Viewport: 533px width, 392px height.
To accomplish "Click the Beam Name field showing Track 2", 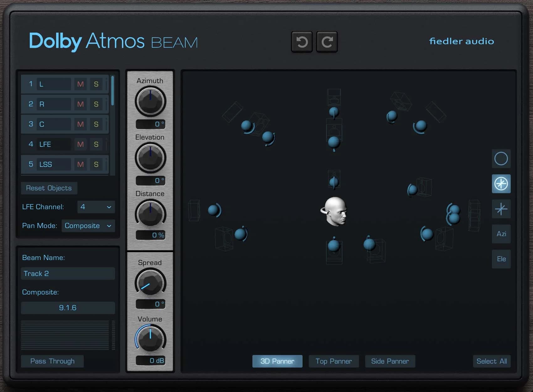I will [68, 273].
